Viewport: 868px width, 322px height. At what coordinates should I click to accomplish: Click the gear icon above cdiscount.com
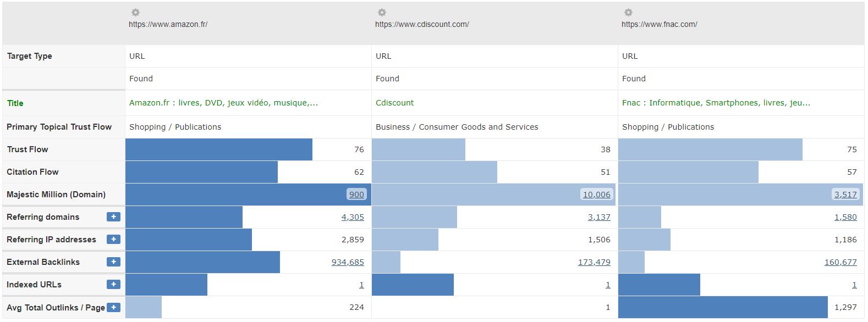(x=382, y=12)
